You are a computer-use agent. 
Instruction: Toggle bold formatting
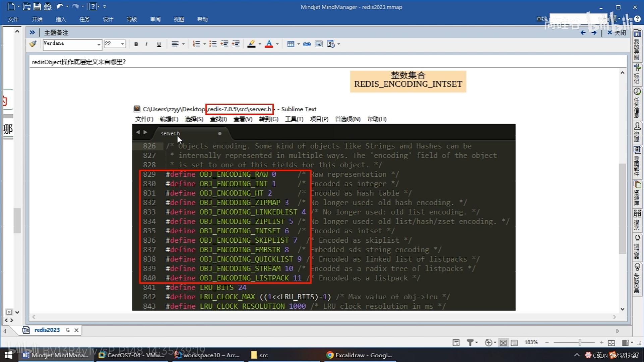coord(136,44)
